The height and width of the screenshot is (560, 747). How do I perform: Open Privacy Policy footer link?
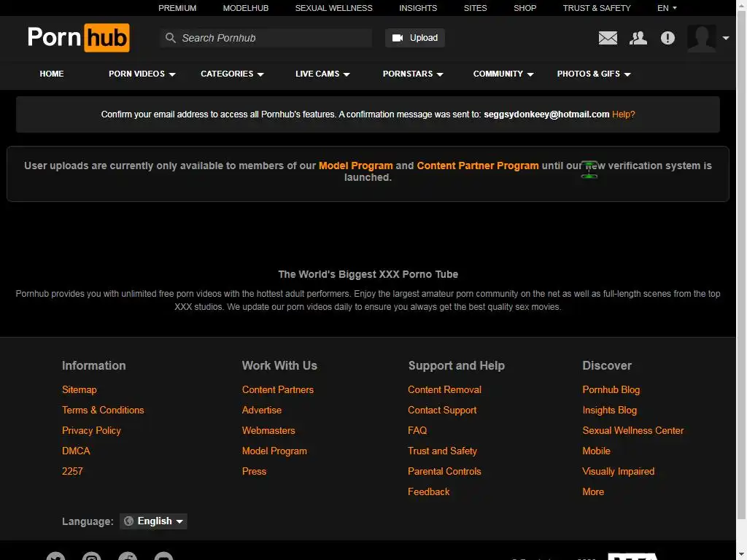click(91, 430)
